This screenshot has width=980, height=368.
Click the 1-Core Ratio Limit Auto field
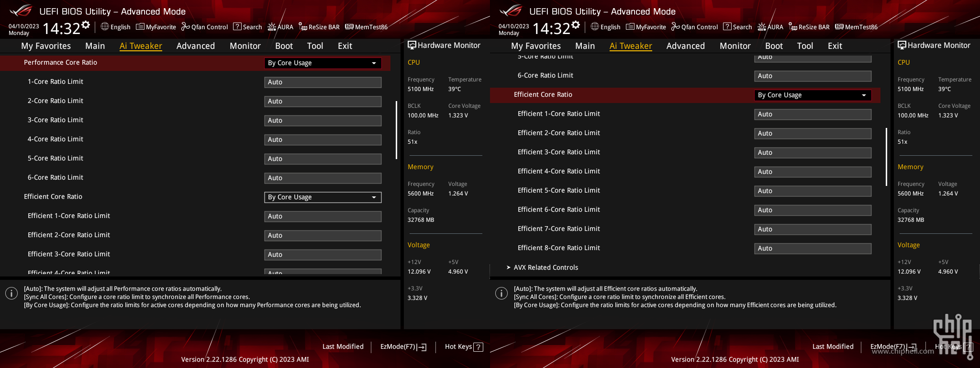click(323, 82)
